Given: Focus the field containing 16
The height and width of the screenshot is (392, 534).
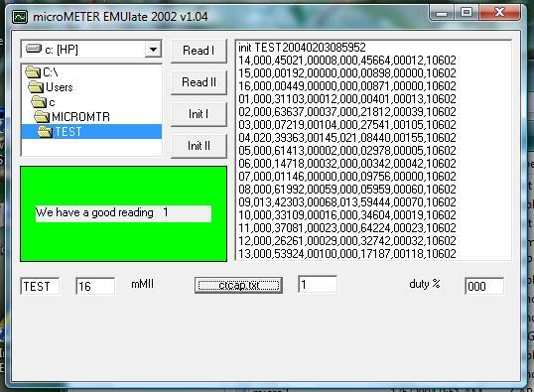Looking at the screenshot, I should coord(95,286).
